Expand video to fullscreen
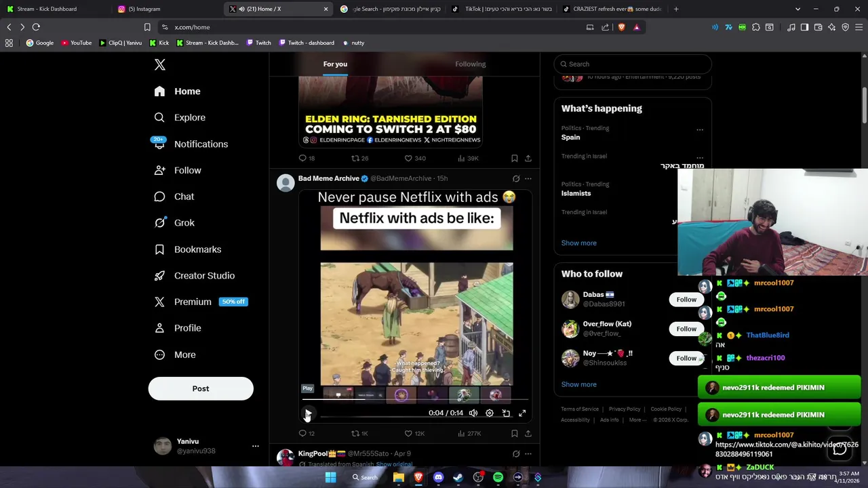This screenshot has height=488, width=868. [522, 413]
